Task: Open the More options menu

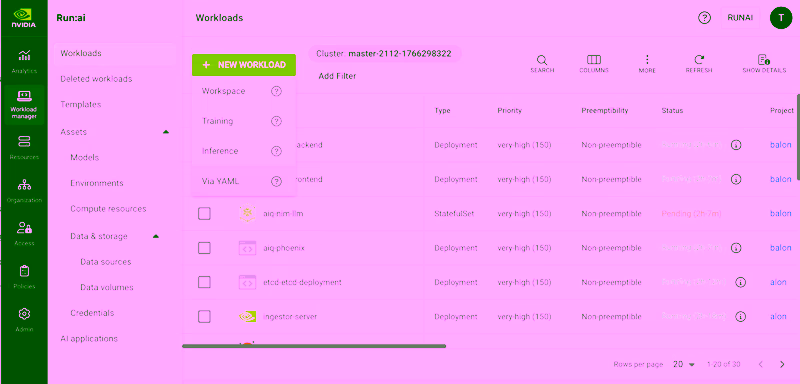Action: point(647,64)
